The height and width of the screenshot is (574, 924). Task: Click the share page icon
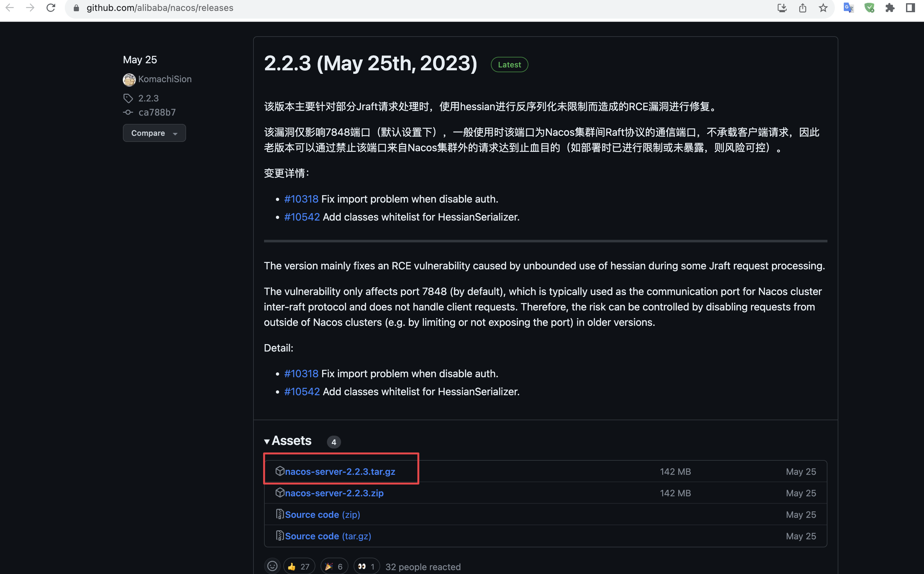803,8
